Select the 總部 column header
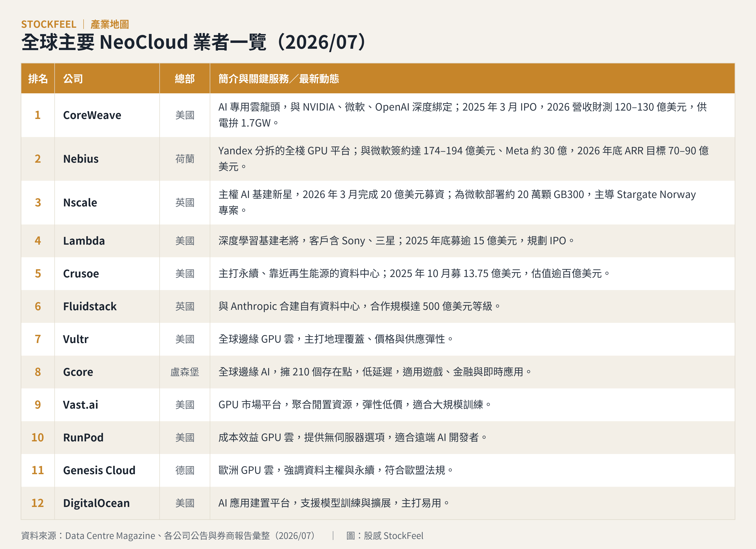Image resolution: width=756 pixels, height=549 pixels. (185, 79)
